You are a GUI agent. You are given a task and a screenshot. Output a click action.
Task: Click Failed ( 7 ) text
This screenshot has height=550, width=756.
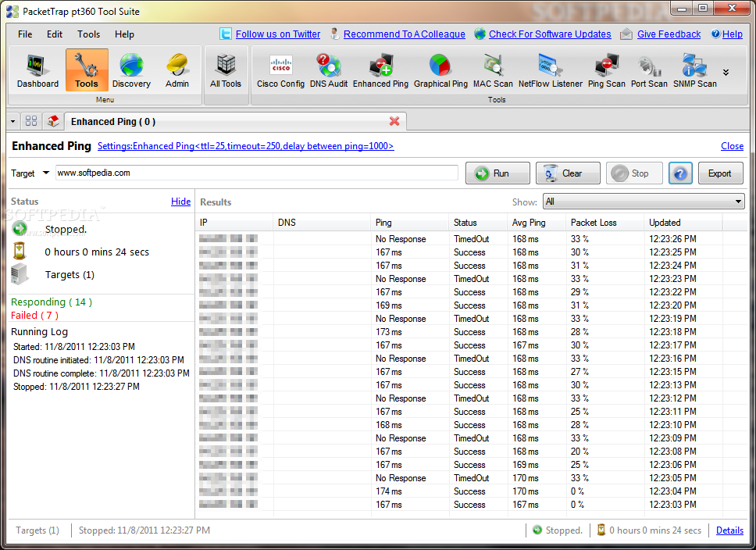(x=34, y=315)
